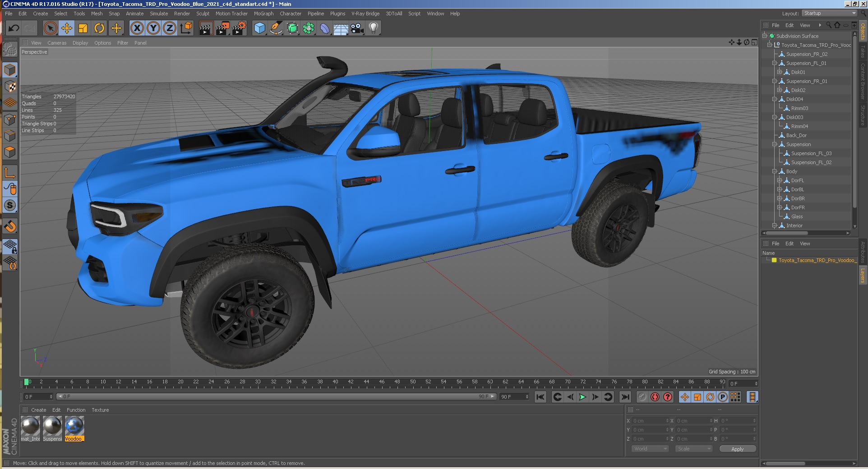Expand the Disk01 tree node
Screen dimensions: 868x469
click(x=779, y=72)
